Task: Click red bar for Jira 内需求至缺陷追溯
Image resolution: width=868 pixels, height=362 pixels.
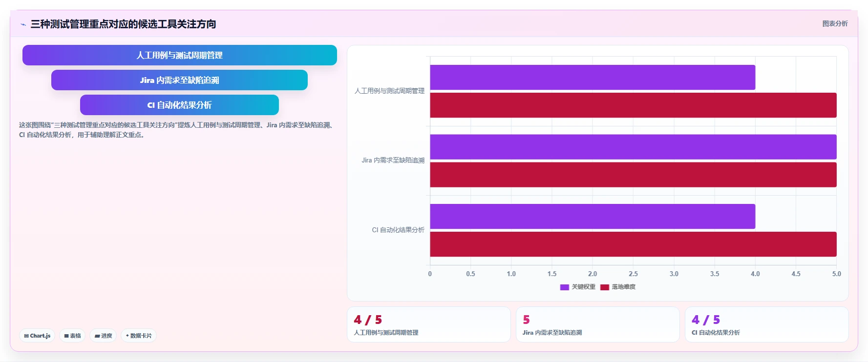Action: (633, 175)
